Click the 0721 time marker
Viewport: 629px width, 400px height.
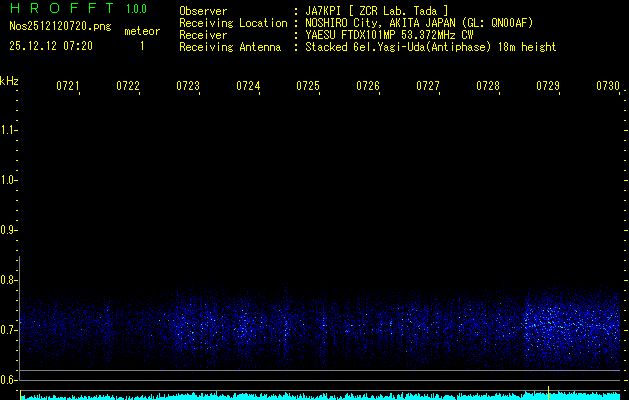pyautogui.click(x=68, y=87)
